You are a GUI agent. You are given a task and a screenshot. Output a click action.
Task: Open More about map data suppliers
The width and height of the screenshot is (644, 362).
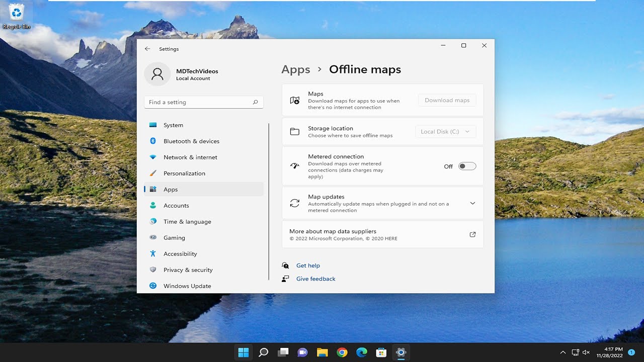(x=383, y=234)
